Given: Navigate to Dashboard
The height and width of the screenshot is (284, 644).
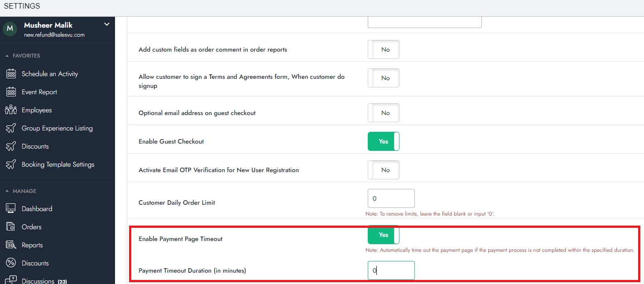Looking at the screenshot, I should click(37, 209).
